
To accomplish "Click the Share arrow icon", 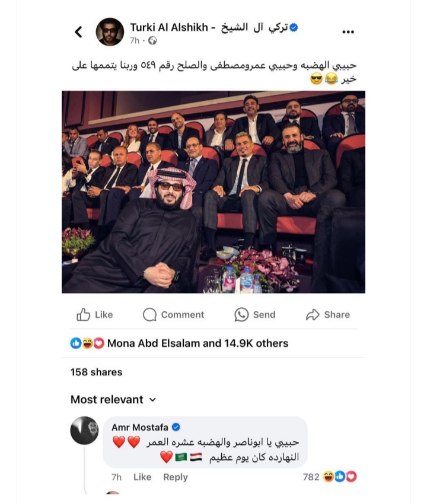I will click(313, 314).
